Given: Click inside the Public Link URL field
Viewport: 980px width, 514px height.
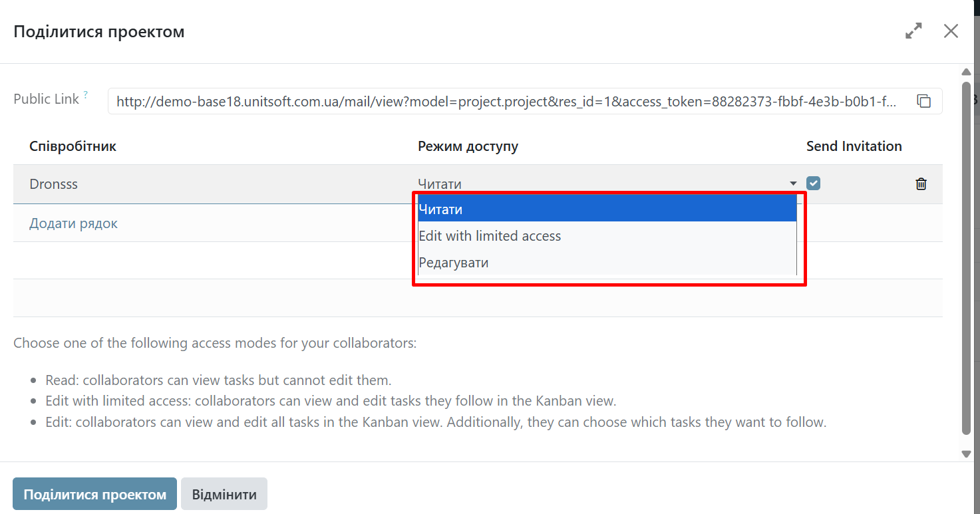Looking at the screenshot, I should point(506,102).
